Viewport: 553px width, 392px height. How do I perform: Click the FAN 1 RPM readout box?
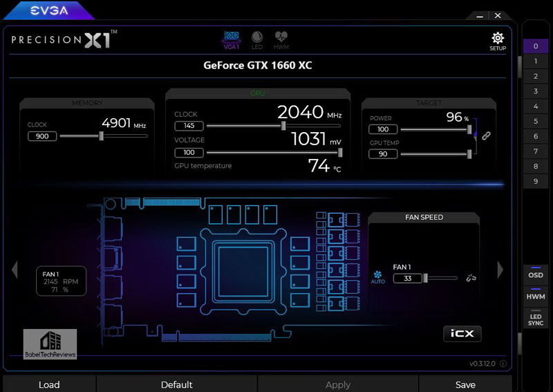[61, 281]
